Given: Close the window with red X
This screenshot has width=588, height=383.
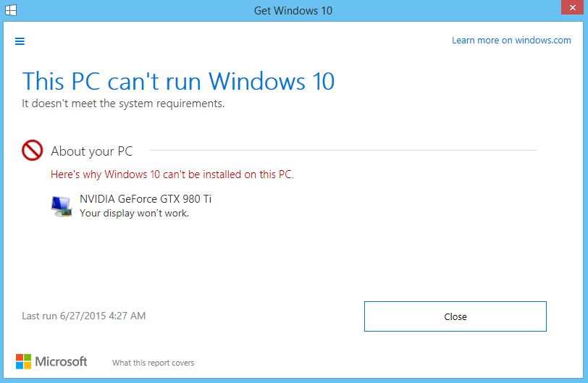Looking at the screenshot, I should 572,7.
